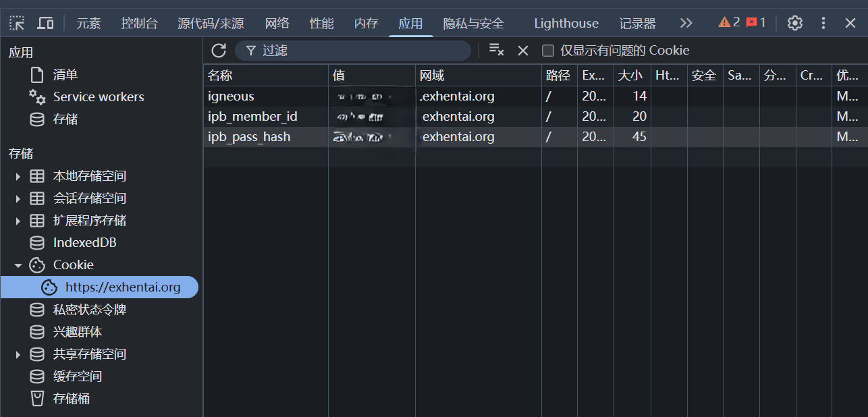Show more tabs with the double chevron

[x=686, y=23]
